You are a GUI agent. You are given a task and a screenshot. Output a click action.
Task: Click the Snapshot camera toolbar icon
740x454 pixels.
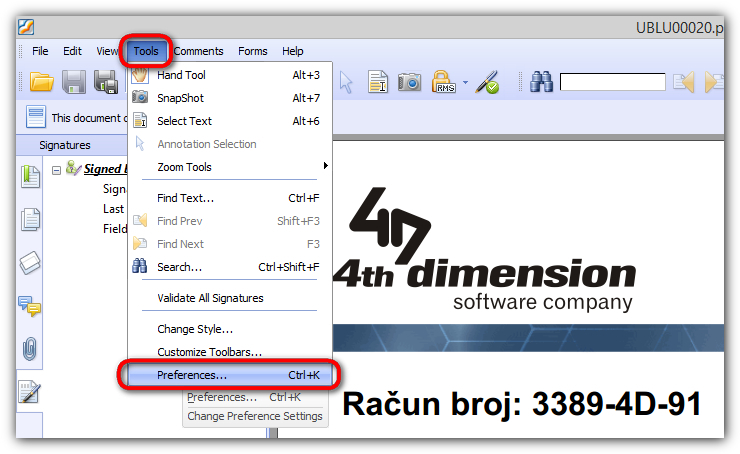click(409, 82)
